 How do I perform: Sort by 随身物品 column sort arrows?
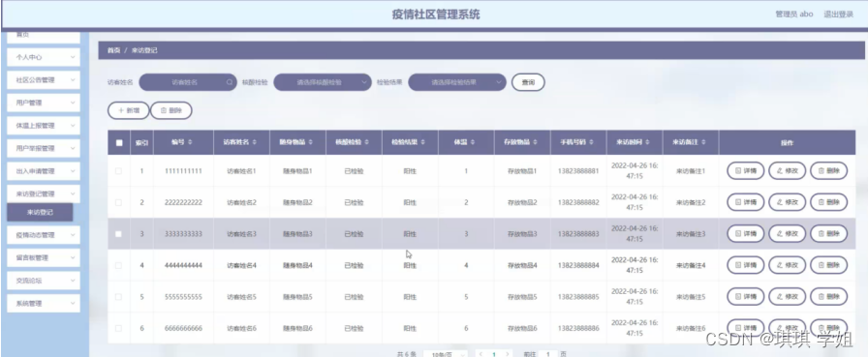coord(311,142)
